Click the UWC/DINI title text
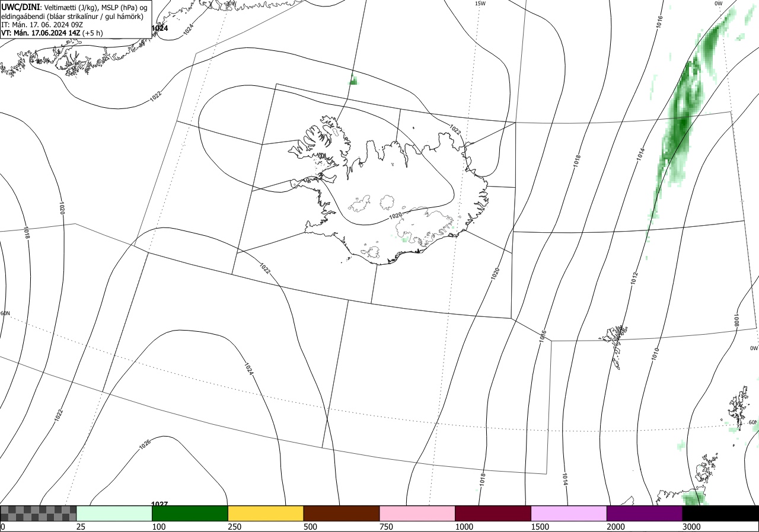This screenshot has height=532, width=759. click(21, 7)
